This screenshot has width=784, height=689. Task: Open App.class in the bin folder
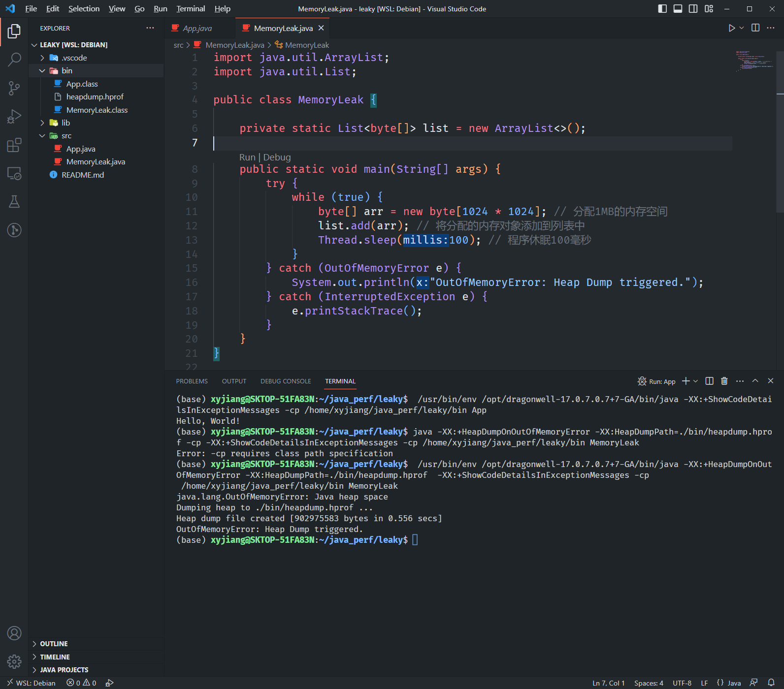(x=96, y=84)
